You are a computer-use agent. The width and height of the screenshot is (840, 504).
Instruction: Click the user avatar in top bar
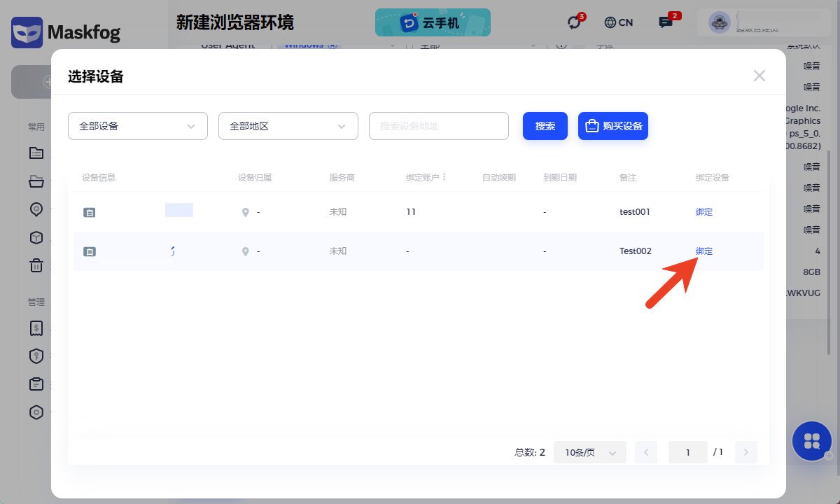coord(717,22)
